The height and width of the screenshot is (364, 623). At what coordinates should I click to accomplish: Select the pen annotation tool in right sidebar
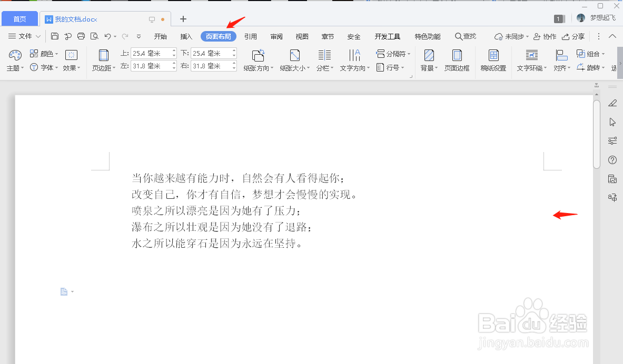(x=612, y=103)
